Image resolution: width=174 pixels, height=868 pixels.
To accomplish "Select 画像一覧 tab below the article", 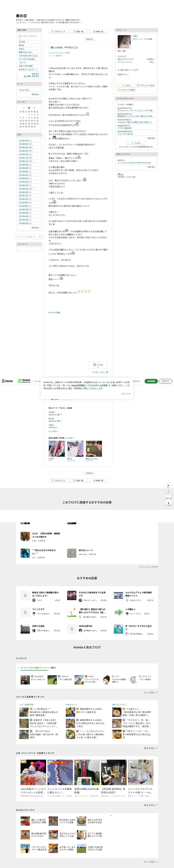I will [x=98, y=480].
